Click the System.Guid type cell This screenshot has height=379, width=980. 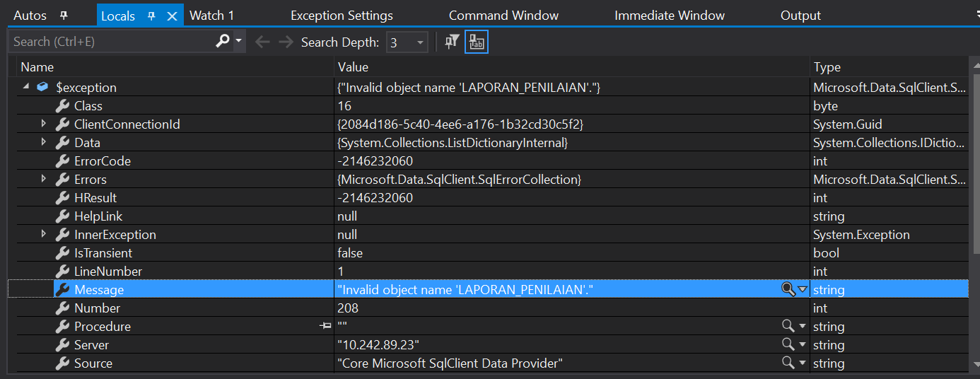click(848, 124)
